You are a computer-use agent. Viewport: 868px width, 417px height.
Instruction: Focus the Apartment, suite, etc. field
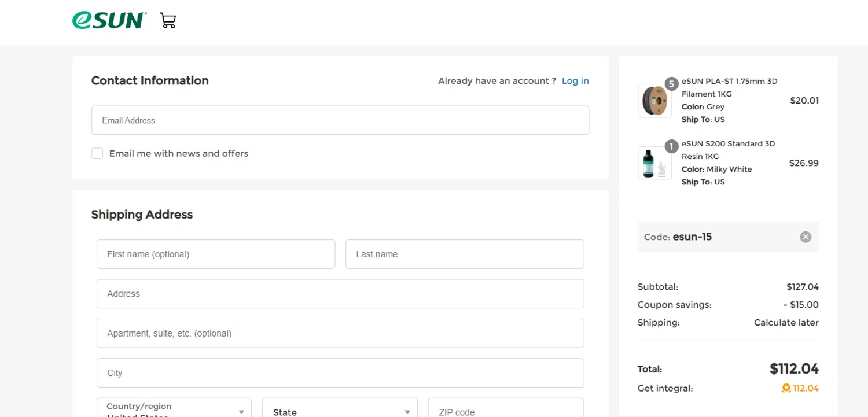[x=340, y=333]
